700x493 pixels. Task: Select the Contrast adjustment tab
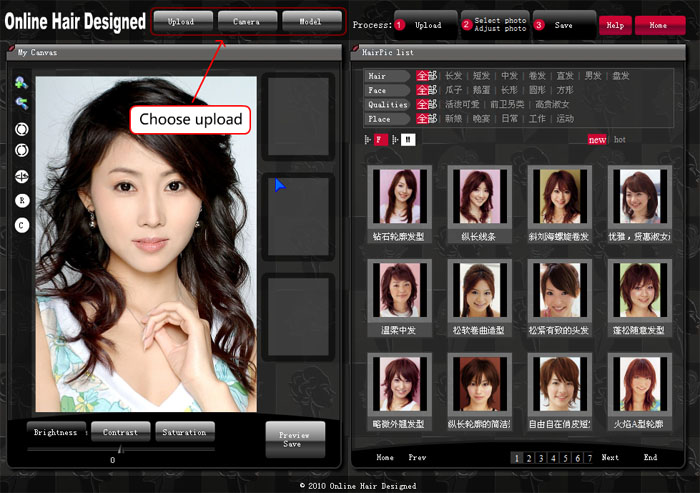(x=121, y=432)
